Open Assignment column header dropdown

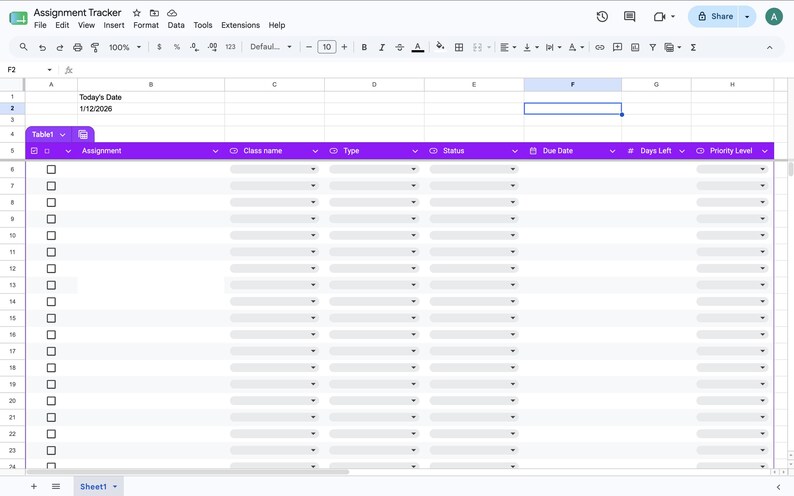pyautogui.click(x=215, y=151)
